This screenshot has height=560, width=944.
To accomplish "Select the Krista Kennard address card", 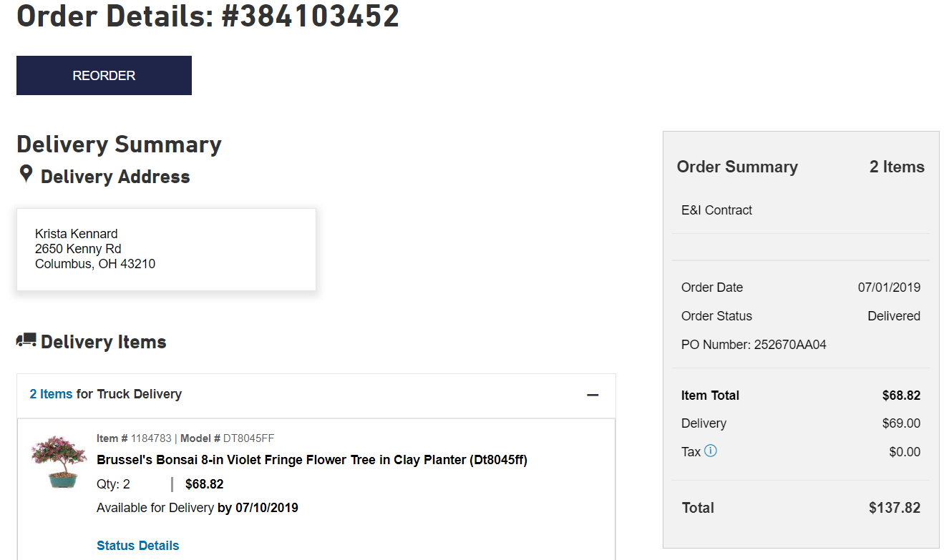I will (166, 250).
